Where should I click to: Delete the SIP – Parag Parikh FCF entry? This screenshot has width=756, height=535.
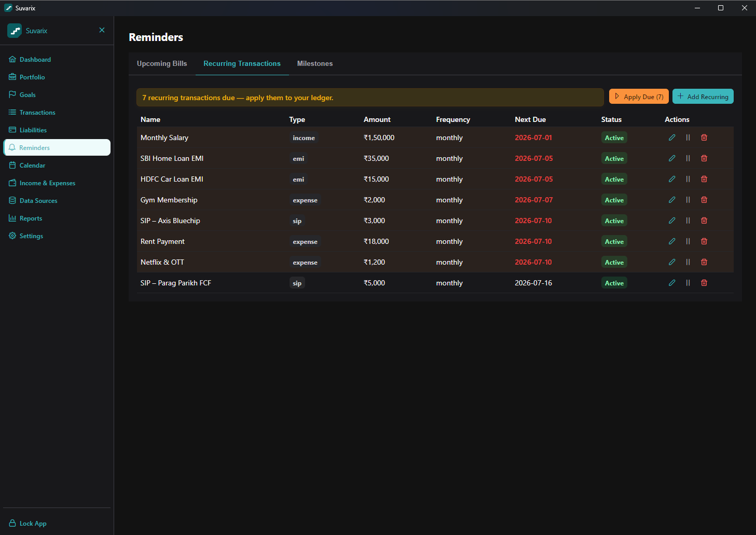[704, 283]
